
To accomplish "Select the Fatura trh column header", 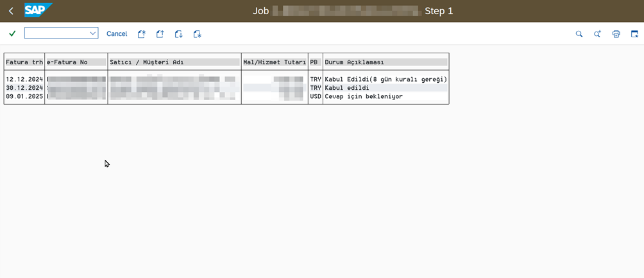I will (x=24, y=62).
